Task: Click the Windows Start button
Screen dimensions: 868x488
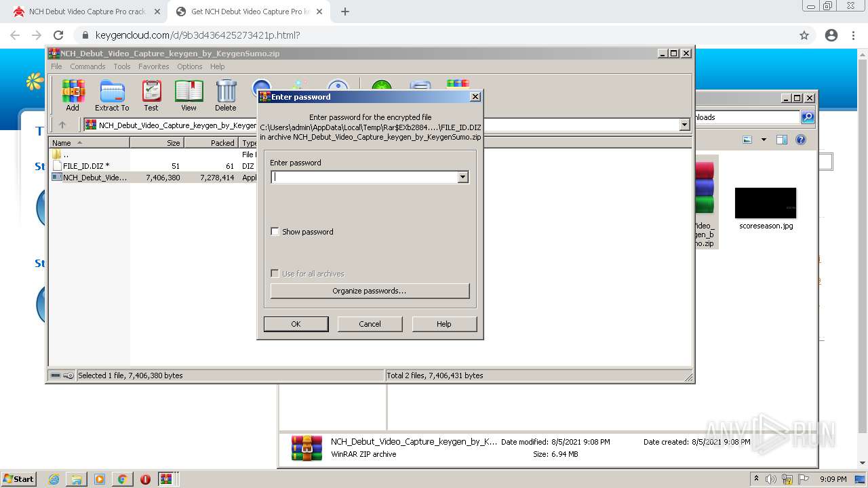Action: tap(18, 479)
